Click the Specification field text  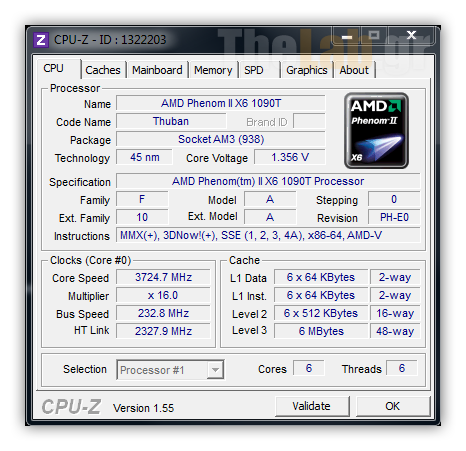[268, 181]
